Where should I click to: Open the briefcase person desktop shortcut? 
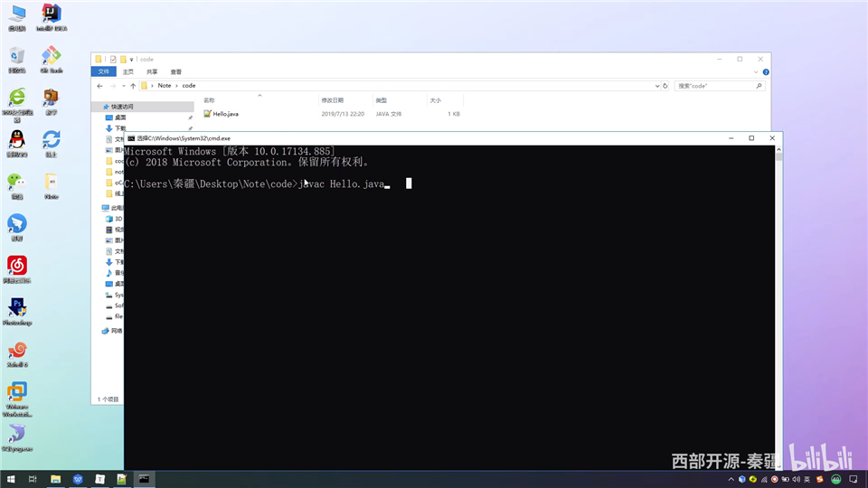pos(52,101)
